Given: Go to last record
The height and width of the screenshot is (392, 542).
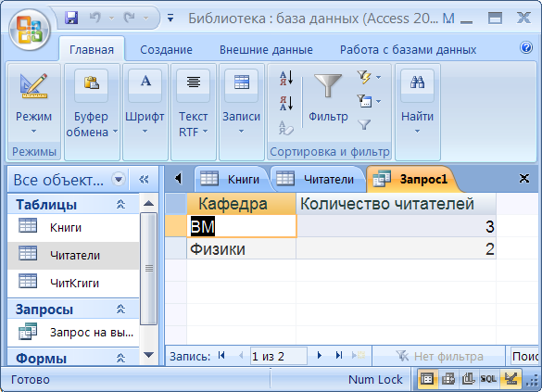Looking at the screenshot, I should tap(339, 355).
